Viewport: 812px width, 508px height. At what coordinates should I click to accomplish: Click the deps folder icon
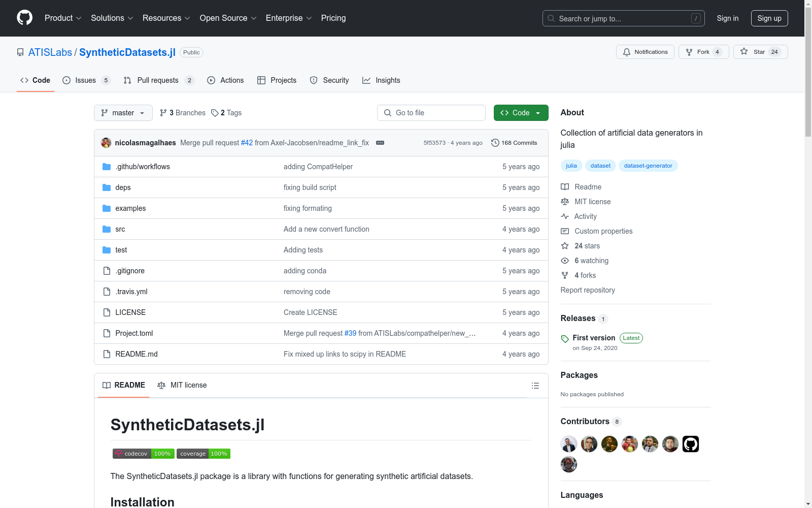(x=107, y=187)
